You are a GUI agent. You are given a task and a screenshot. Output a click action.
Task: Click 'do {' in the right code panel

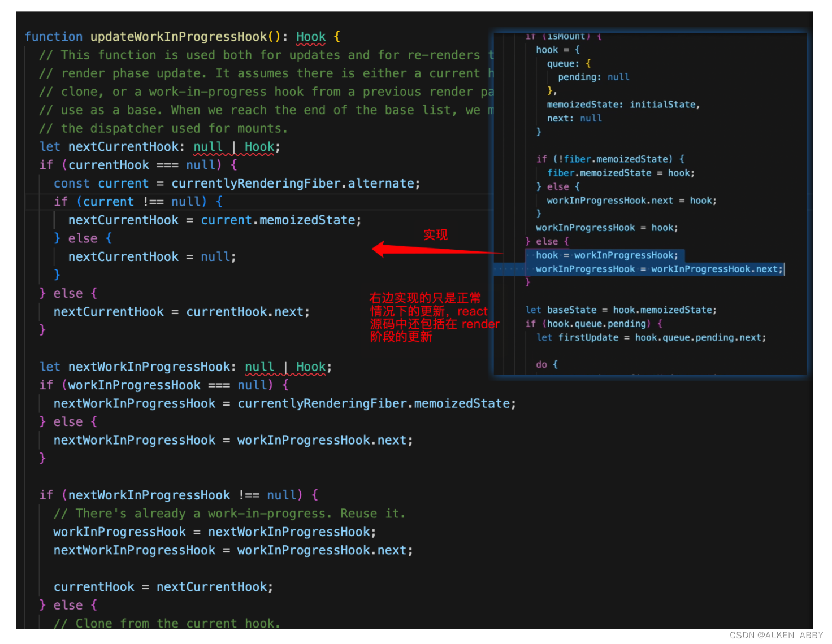pos(547,365)
